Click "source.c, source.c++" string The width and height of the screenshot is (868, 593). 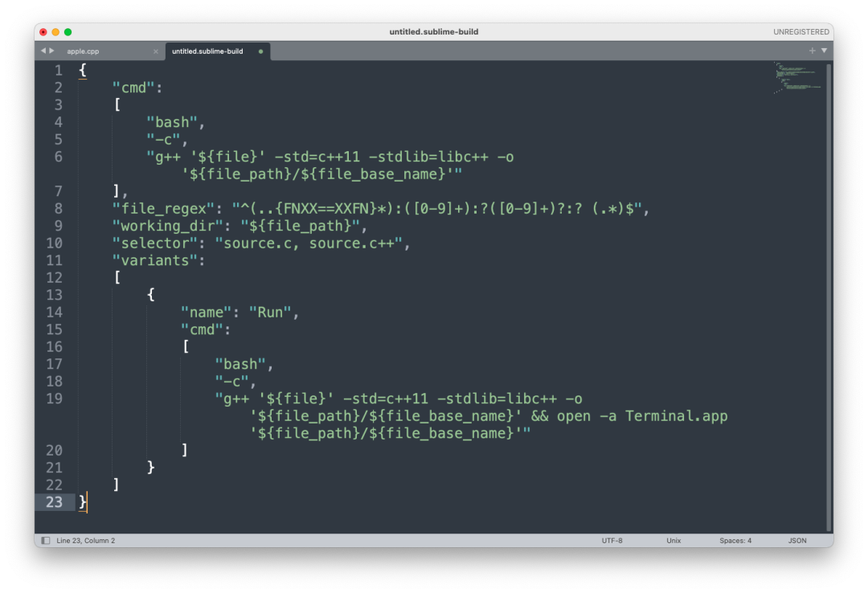tap(309, 243)
